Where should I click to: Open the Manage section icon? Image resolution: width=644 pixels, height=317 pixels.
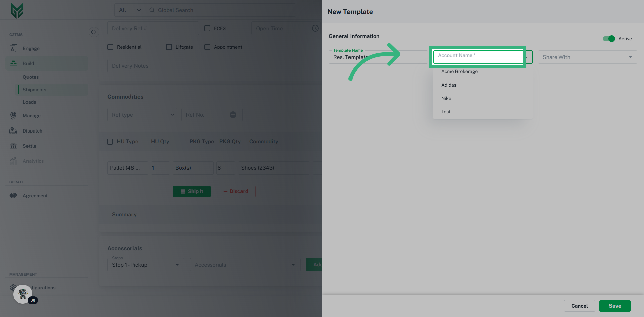click(x=13, y=115)
